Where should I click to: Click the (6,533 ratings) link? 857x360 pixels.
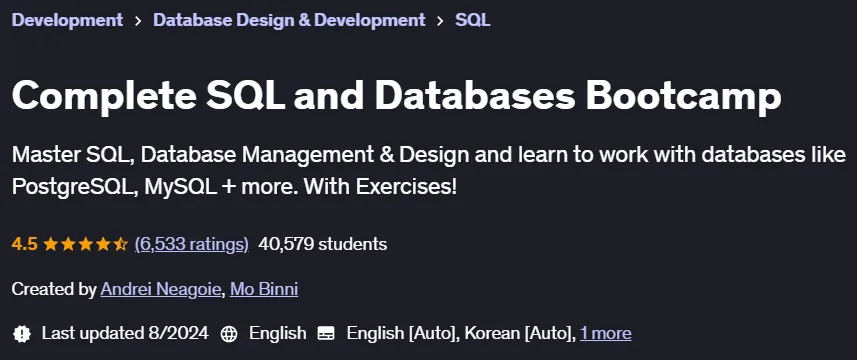[192, 244]
